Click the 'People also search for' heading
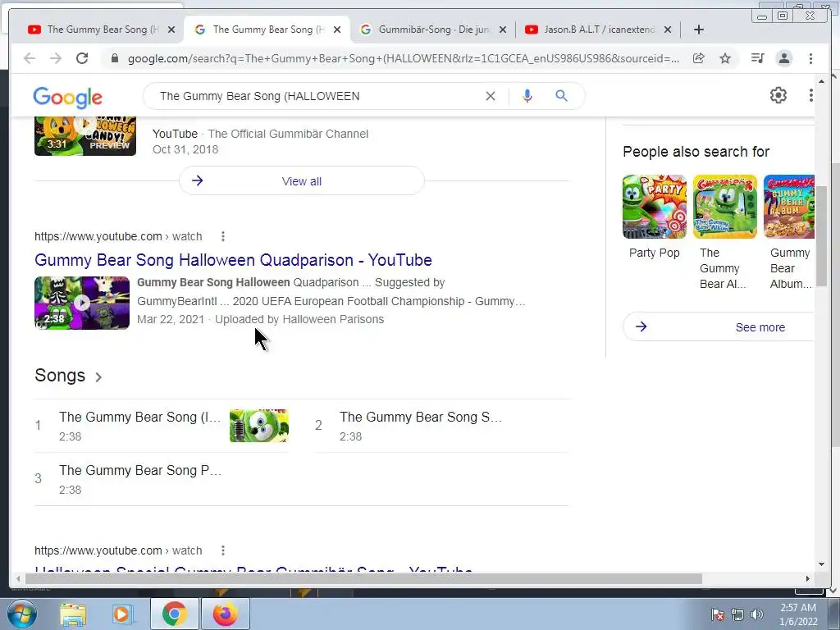Screen dimensions: 840x630 point(696,152)
